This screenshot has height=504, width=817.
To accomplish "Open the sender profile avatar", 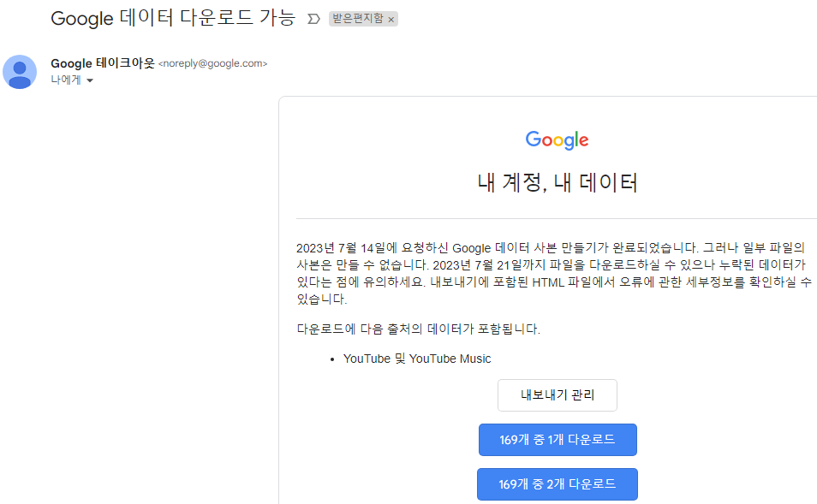I will point(20,72).
